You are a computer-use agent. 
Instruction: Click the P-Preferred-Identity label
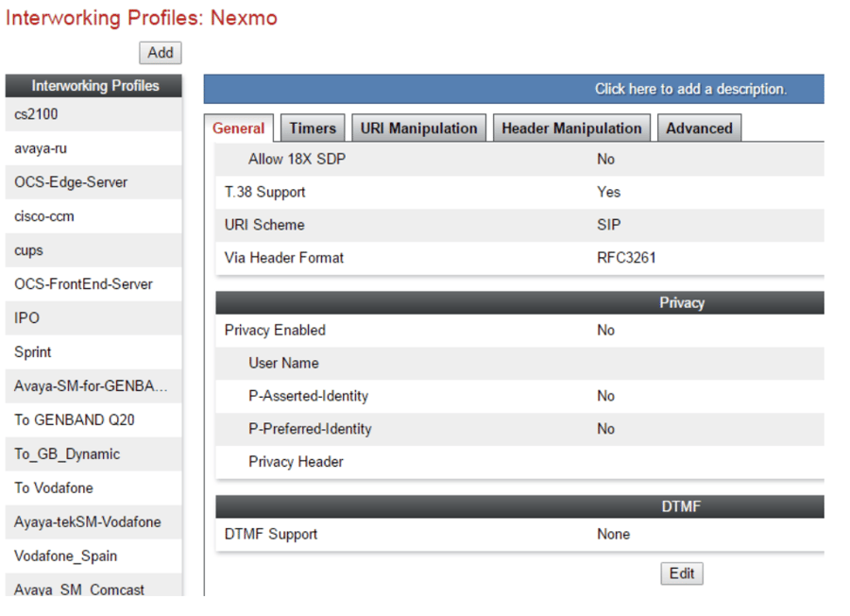click(310, 429)
